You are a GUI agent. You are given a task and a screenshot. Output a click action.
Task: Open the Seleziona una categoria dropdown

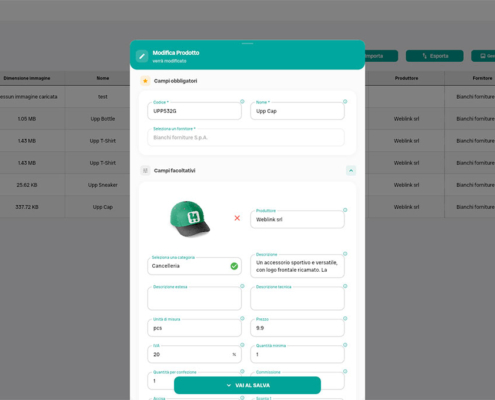(x=194, y=266)
